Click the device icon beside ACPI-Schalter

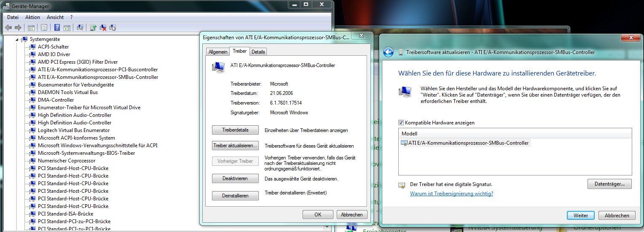tap(32, 47)
